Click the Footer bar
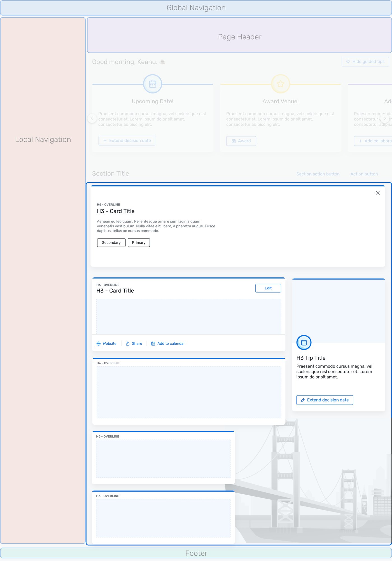392x561 pixels. (x=196, y=553)
